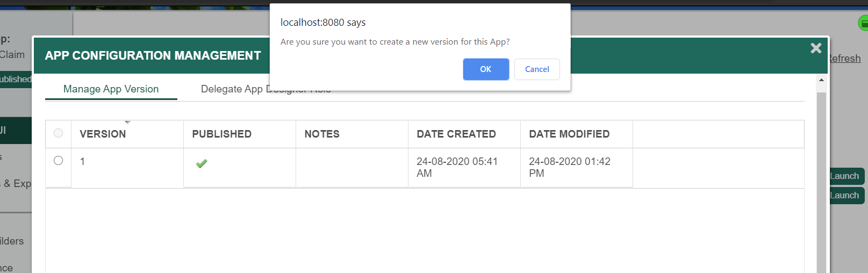The height and width of the screenshot is (273, 868).
Task: Sort by the DATE MODIFIED column
Action: click(569, 134)
